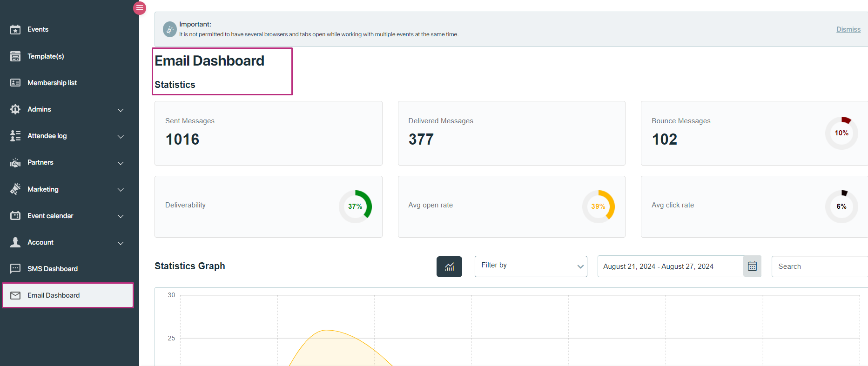Click the Admins gear icon
Viewport: 868px width, 366px height.
(15, 109)
